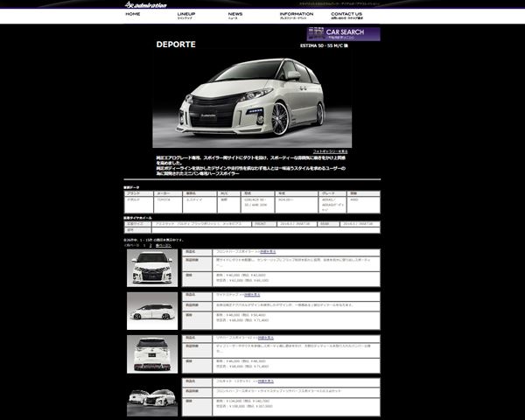The height and width of the screenshot is (420, 525).
Task: Open the LINEUP navigation menu
Action: 186,15
